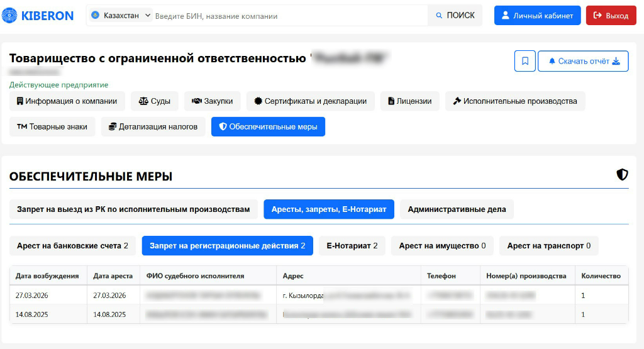Viewport: 644px width, 349px height.
Task: Go to the Лицензии tab
Action: 410,101
